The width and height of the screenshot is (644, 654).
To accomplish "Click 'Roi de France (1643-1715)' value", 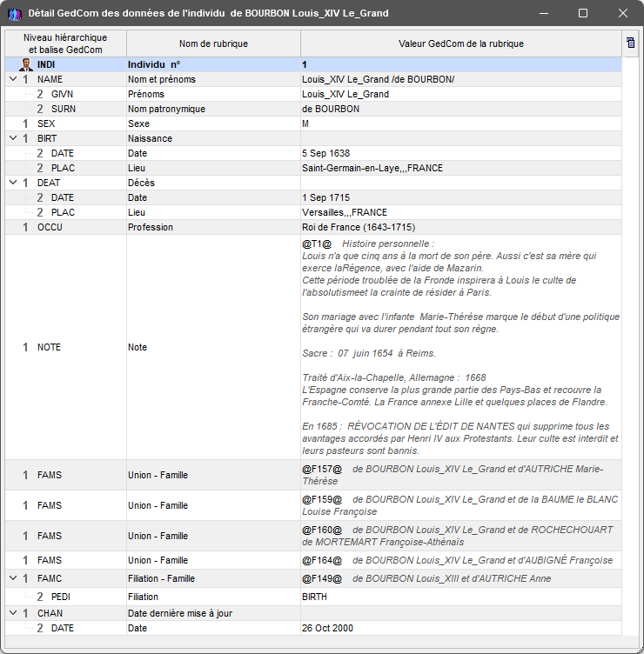I will point(359,227).
